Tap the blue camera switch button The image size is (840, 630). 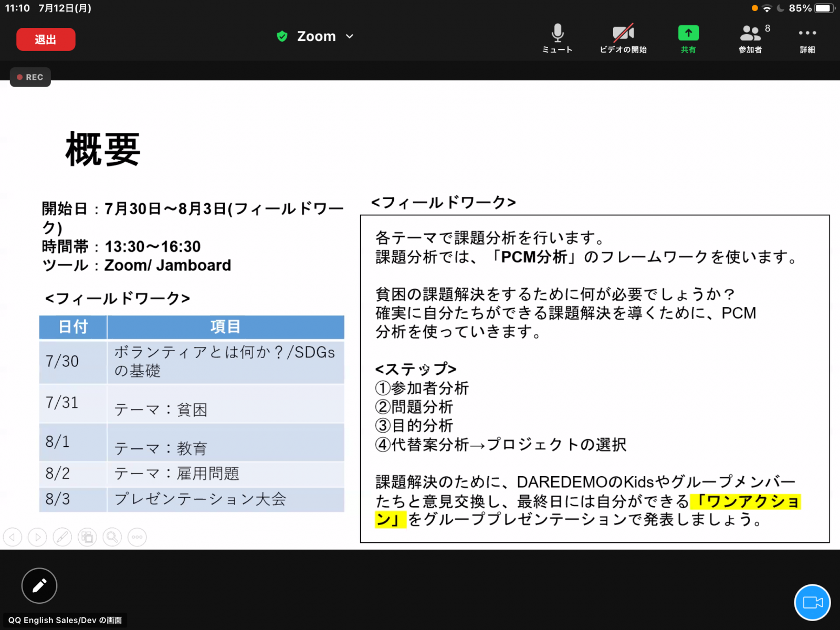[813, 602]
